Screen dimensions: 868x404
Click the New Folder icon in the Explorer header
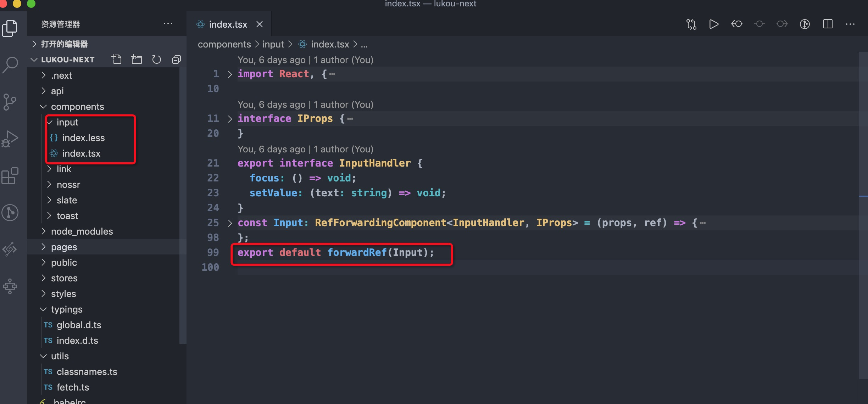137,59
